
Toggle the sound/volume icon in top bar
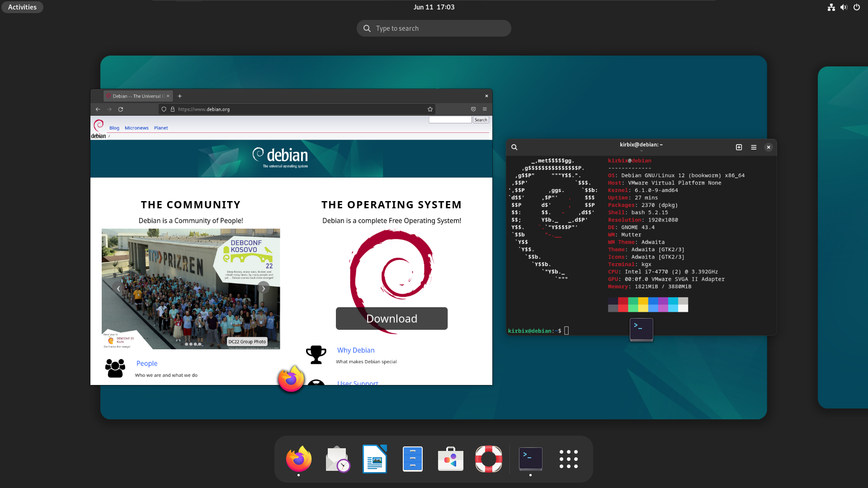(x=844, y=7)
